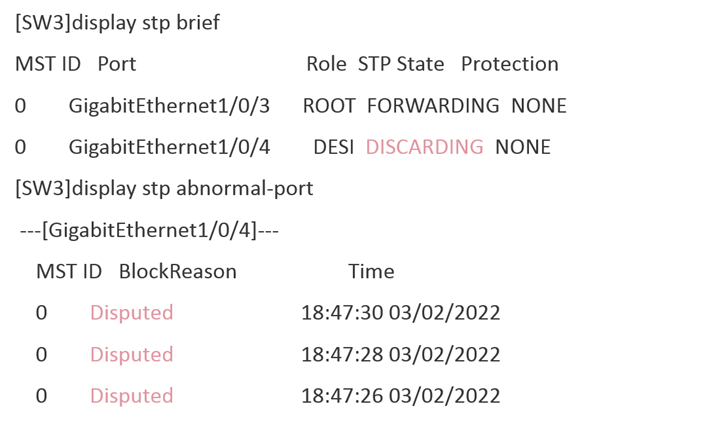726x423 pixels.
Task: Click the timestamp 18:47:28 03/02/2022
Action: [x=401, y=355]
